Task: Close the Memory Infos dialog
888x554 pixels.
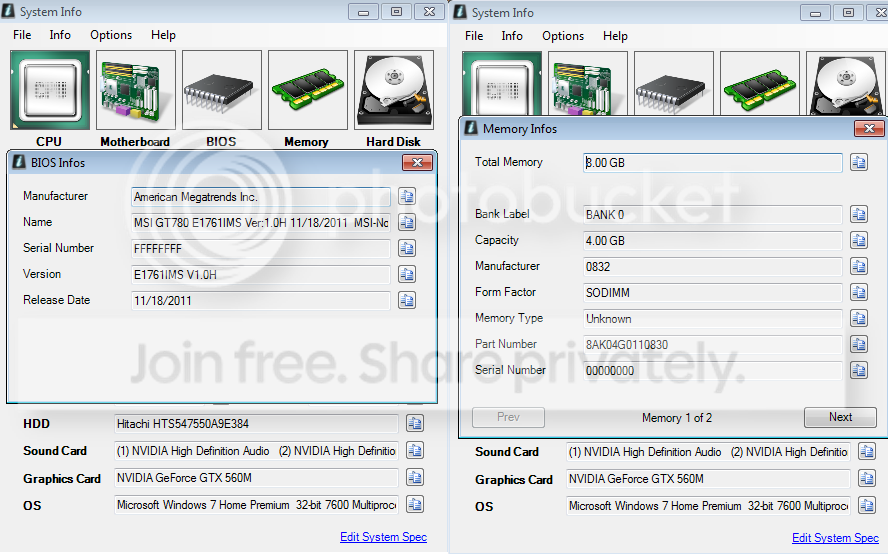Action: point(869,129)
